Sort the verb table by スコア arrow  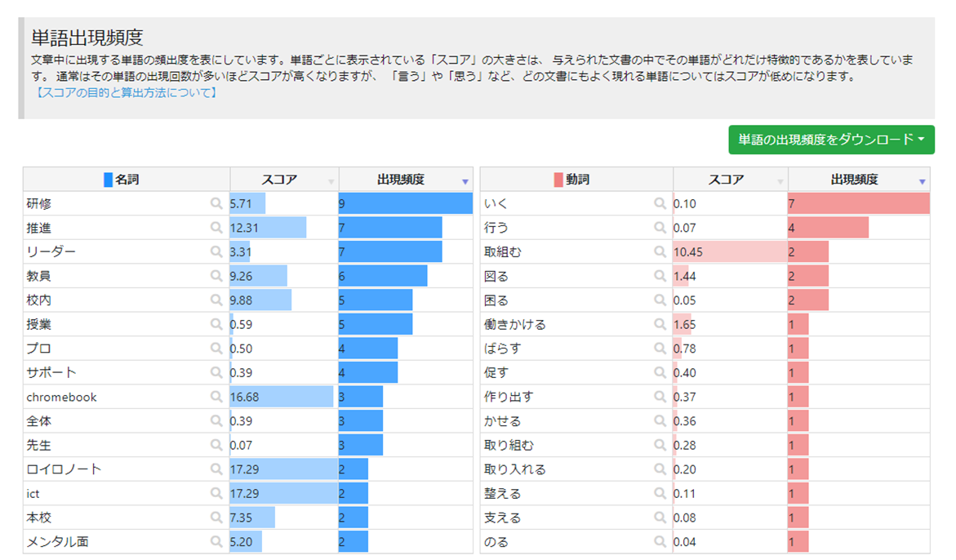click(x=780, y=181)
